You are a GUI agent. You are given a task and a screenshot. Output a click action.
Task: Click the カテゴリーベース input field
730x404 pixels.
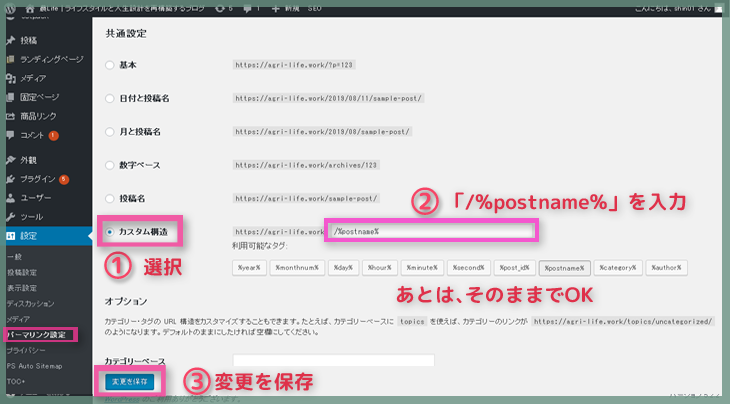pos(333,360)
